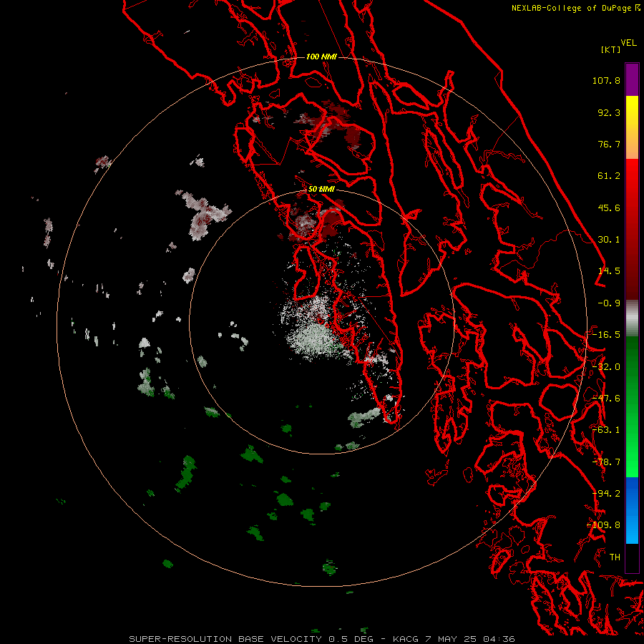Pick the gray segment of the velocity scale
The image size is (644, 644).
(x=632, y=318)
